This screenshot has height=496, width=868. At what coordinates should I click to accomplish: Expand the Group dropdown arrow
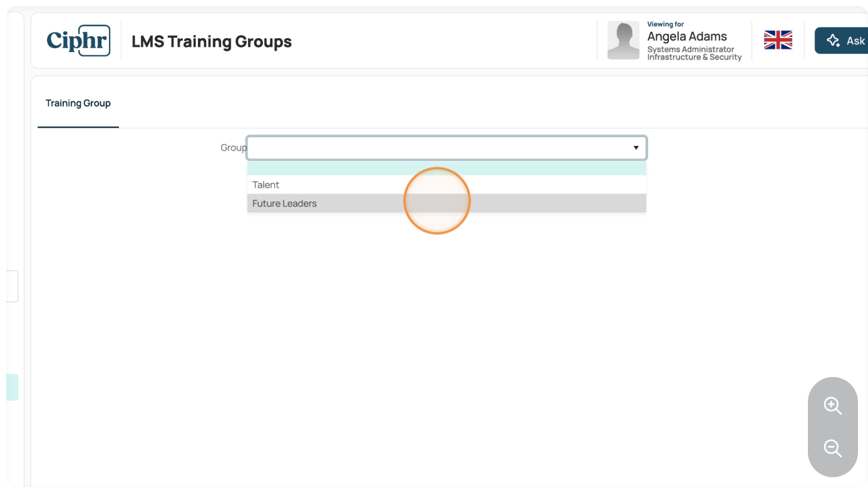(x=636, y=148)
